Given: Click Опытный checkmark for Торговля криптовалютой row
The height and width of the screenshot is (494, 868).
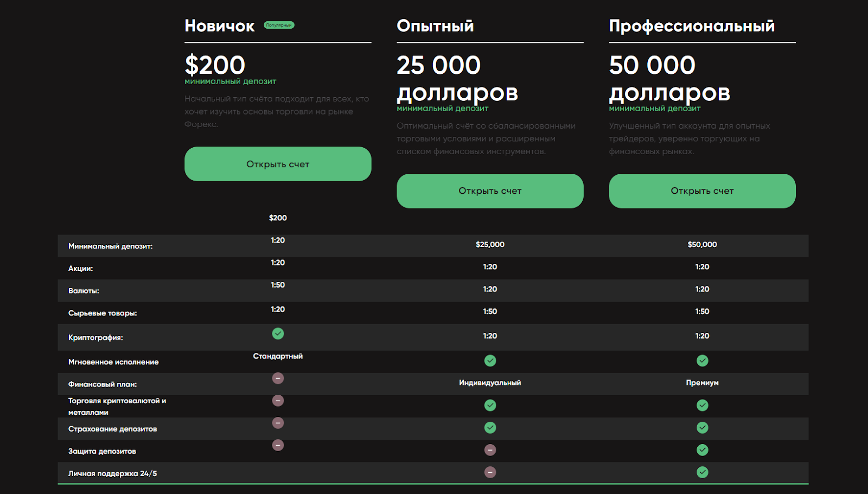Looking at the screenshot, I should [490, 406].
